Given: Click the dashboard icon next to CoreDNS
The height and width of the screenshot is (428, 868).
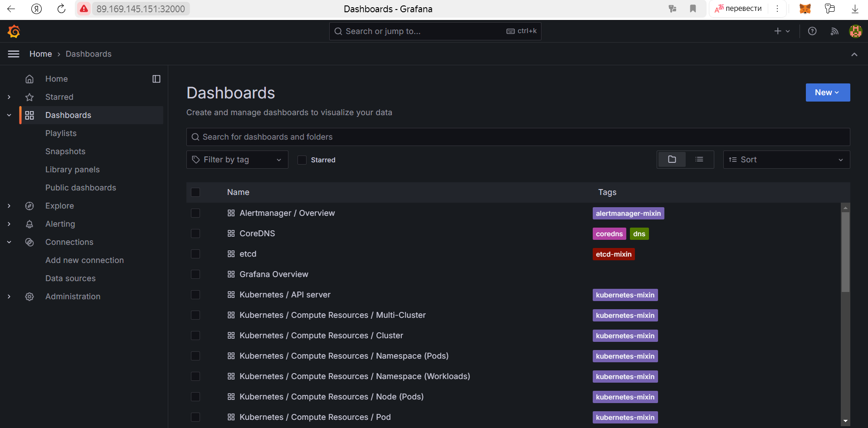Looking at the screenshot, I should coord(231,233).
